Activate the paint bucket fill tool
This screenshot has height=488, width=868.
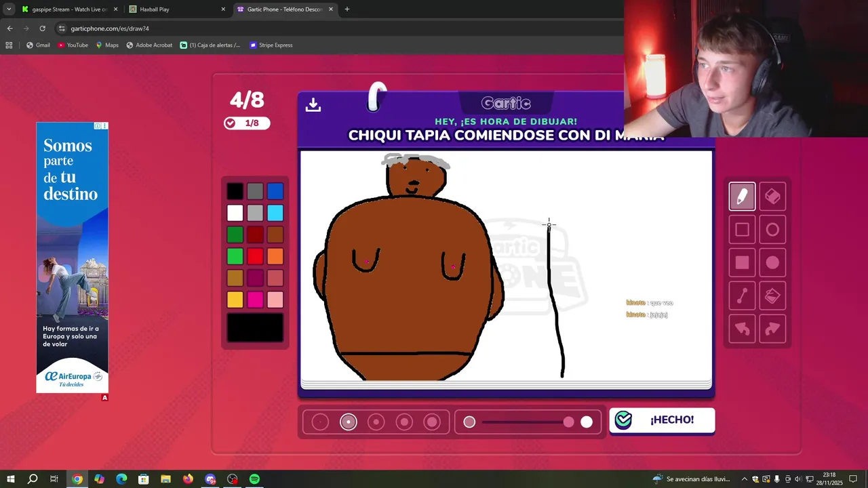click(772, 296)
